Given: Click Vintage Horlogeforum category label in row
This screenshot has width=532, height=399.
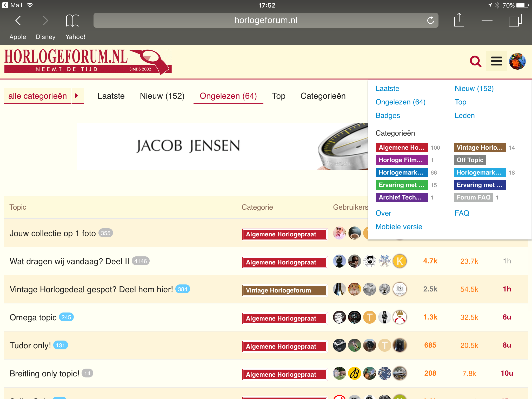Looking at the screenshot, I should [285, 290].
